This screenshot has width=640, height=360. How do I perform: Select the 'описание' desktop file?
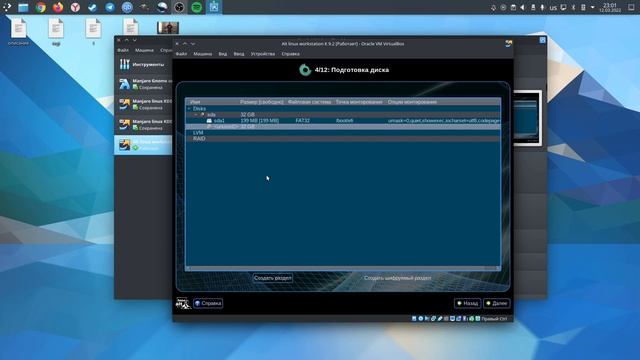click(x=18, y=31)
